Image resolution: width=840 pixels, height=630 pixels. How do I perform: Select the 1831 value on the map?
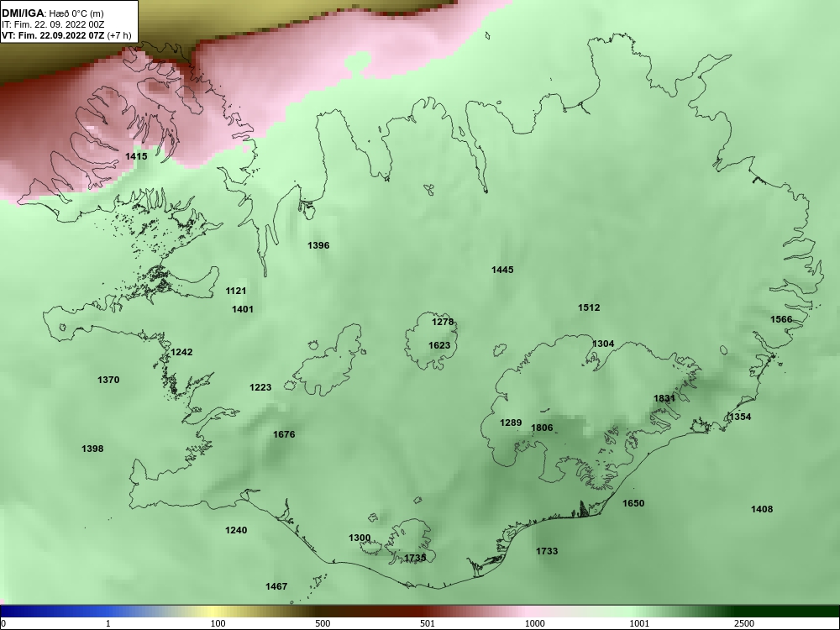664,398
